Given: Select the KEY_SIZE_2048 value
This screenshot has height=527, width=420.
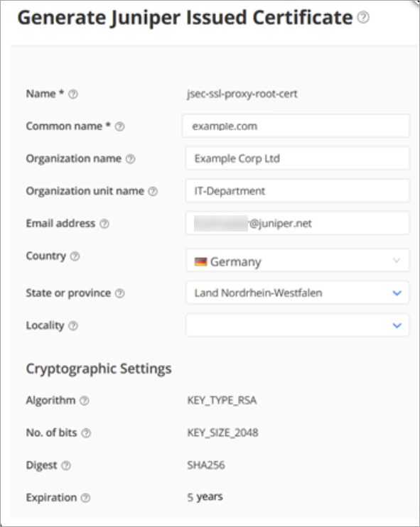Looking at the screenshot, I should click(222, 433).
